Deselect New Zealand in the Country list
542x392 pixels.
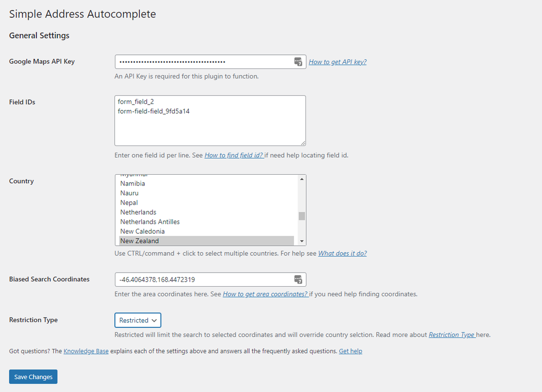pyautogui.click(x=139, y=241)
